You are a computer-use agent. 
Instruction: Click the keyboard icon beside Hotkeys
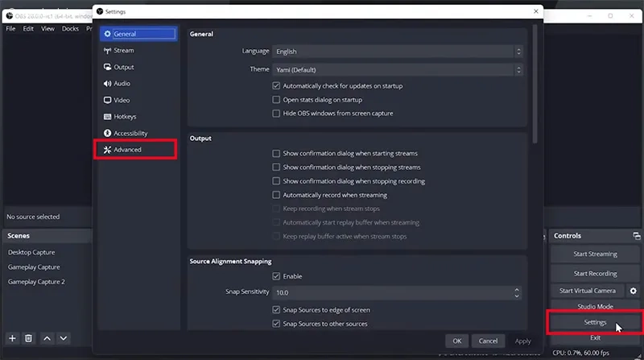[107, 117]
